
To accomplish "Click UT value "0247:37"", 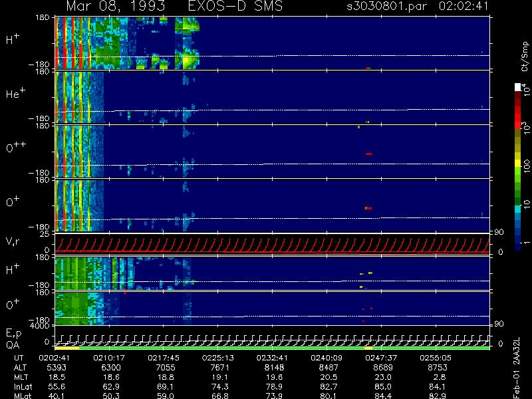I will 381,358.
